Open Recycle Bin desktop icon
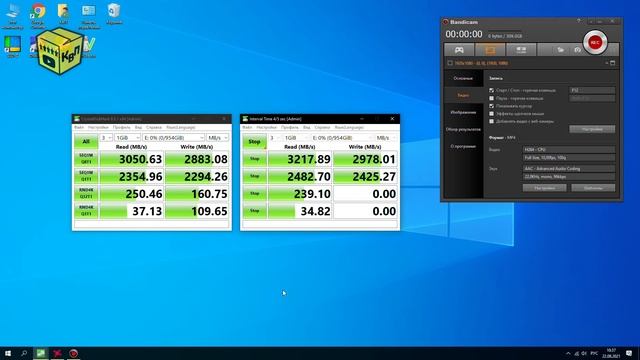Viewport: 640px width, 360px height. [114, 14]
